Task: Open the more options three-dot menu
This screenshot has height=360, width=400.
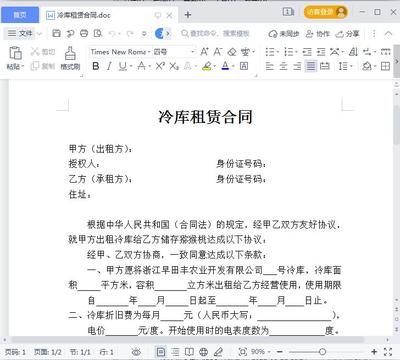Action: (374, 33)
